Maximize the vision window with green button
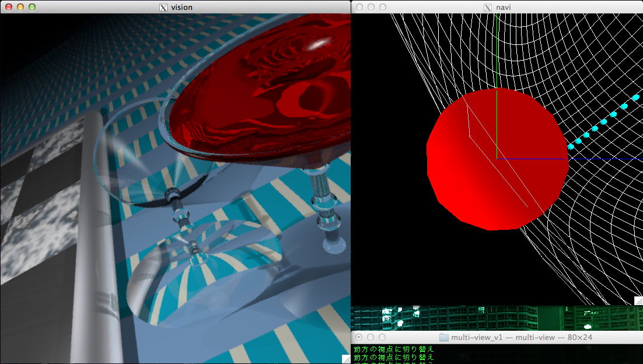Image resolution: width=643 pixels, height=364 pixels. click(x=32, y=7)
